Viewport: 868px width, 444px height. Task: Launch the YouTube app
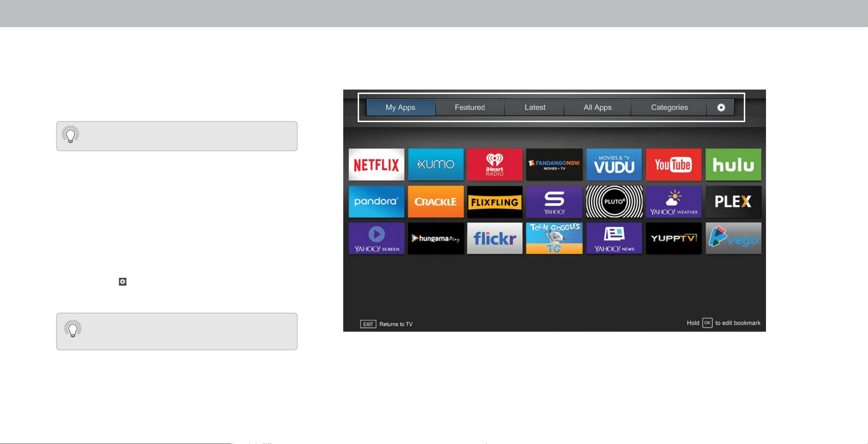point(673,165)
